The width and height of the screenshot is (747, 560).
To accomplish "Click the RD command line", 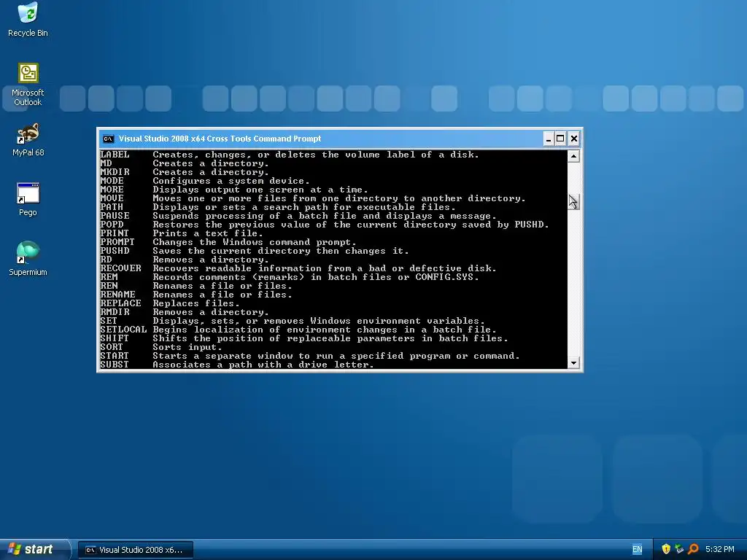I will click(185, 260).
